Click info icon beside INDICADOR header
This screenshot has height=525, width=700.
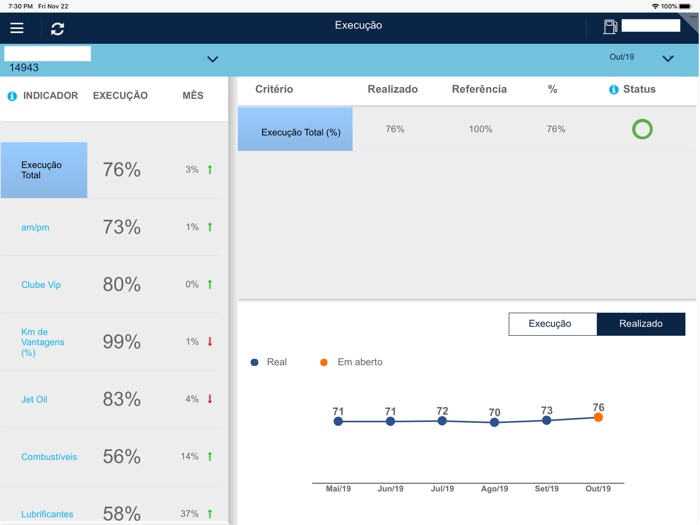(x=12, y=96)
